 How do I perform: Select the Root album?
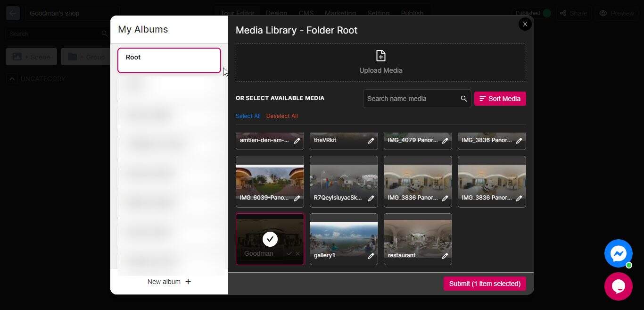(169, 60)
